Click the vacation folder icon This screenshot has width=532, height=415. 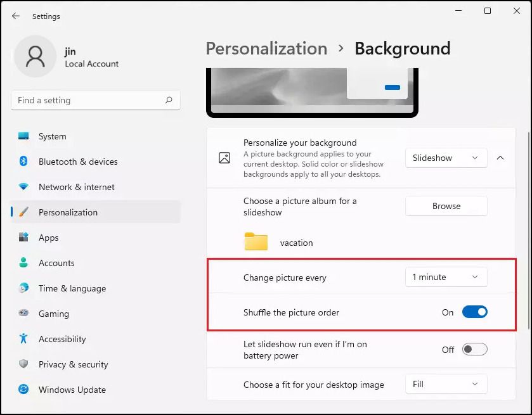(256, 241)
